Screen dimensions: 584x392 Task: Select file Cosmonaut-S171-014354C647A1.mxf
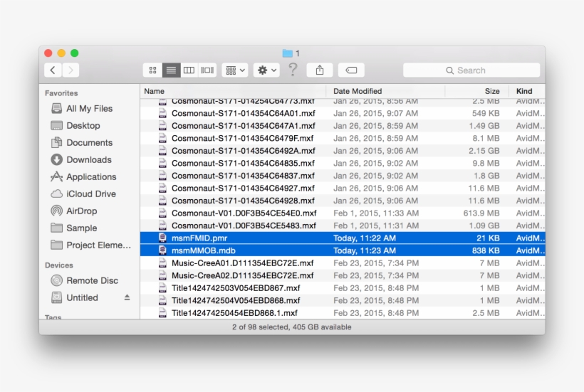point(343,126)
